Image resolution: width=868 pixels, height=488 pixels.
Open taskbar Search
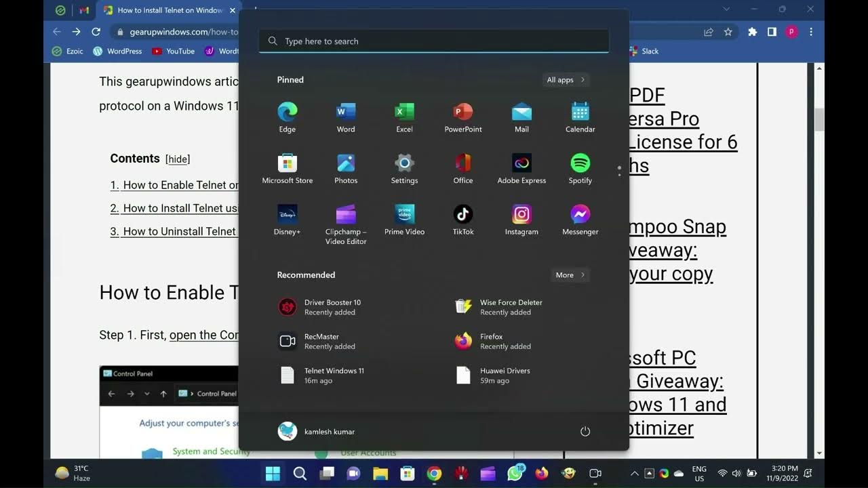coord(300,473)
